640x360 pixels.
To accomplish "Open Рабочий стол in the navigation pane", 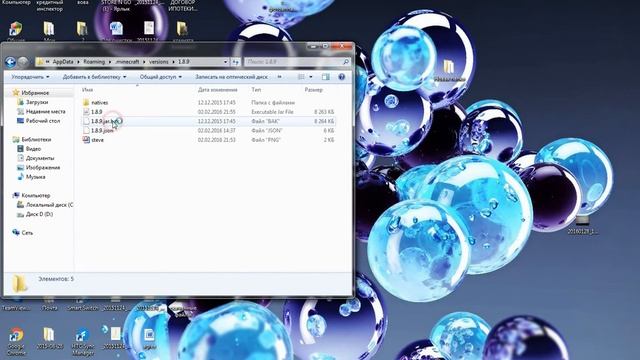I will pos(43,121).
